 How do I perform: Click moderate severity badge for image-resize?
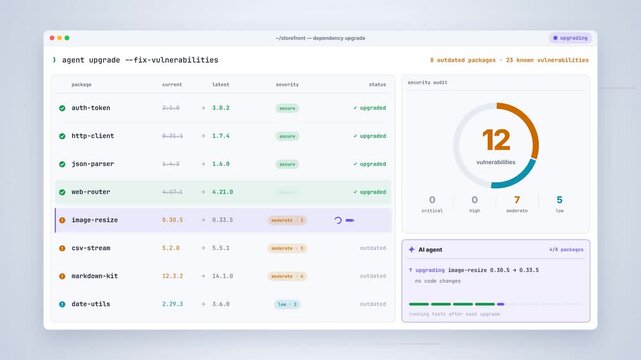click(287, 220)
